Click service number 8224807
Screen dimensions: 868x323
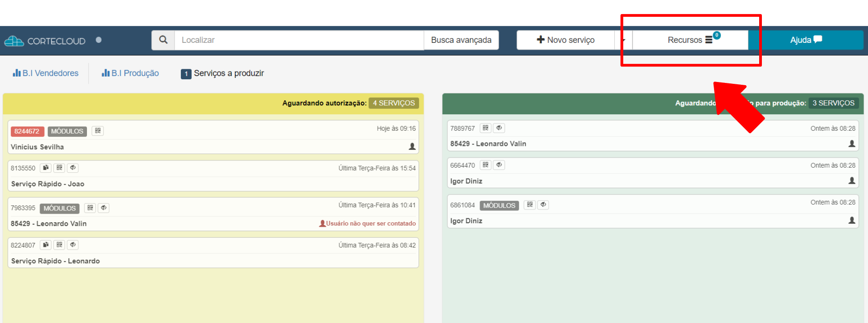[23, 245]
